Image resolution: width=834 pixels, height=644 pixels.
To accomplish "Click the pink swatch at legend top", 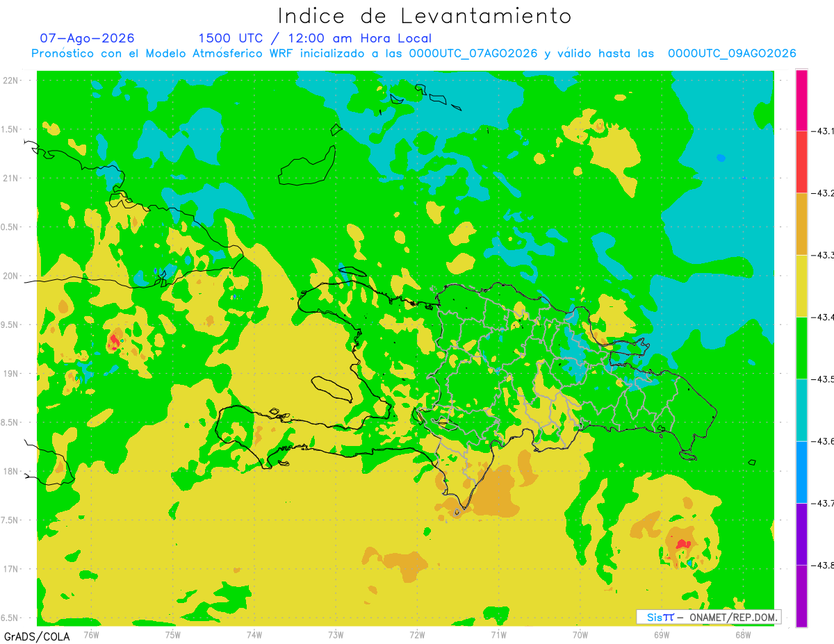I will tap(801, 101).
